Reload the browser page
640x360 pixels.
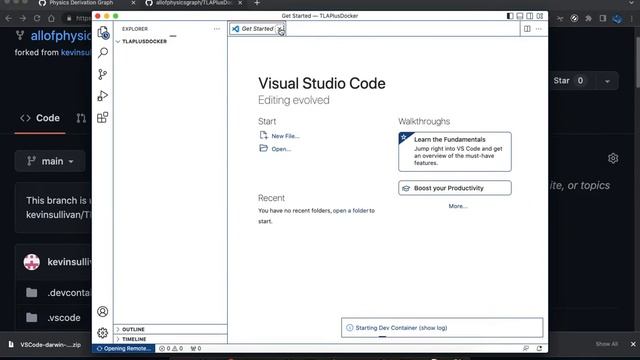click(x=37, y=18)
